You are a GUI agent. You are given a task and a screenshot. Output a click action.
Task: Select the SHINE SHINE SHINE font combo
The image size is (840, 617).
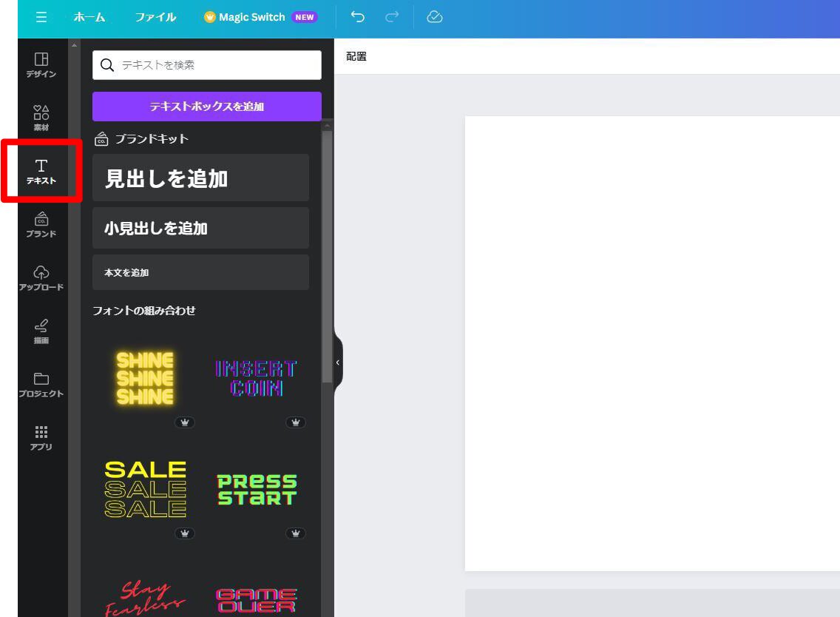(x=145, y=378)
